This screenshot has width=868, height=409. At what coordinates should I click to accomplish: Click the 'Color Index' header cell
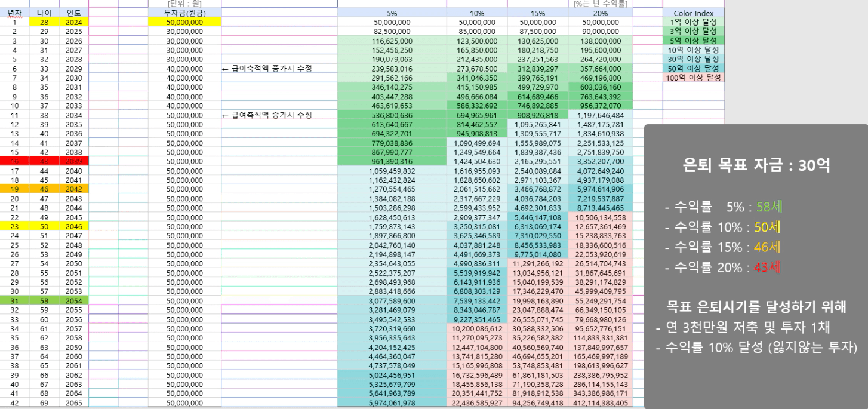[x=693, y=13]
